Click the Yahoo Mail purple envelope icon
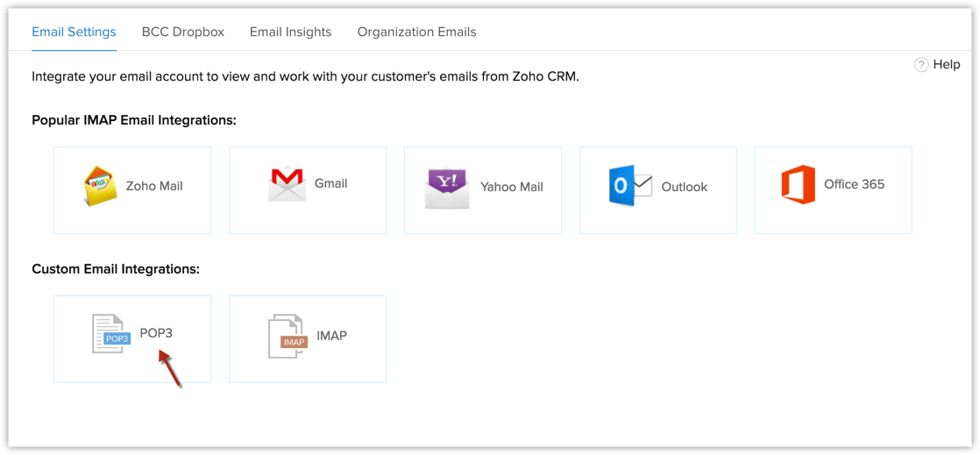Viewport: 980px width, 455px height. pos(447,188)
